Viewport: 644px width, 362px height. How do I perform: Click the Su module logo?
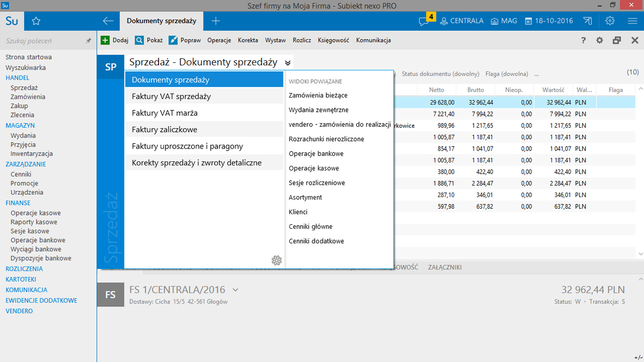12,21
